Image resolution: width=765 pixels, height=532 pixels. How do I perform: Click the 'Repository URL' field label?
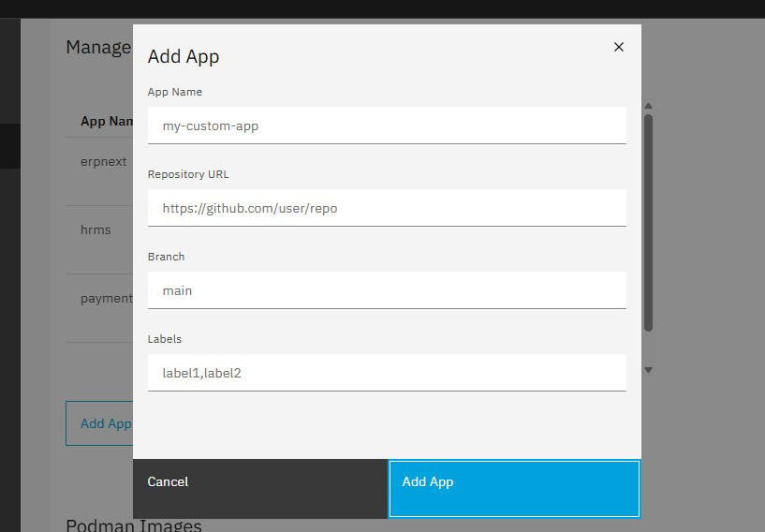(188, 174)
